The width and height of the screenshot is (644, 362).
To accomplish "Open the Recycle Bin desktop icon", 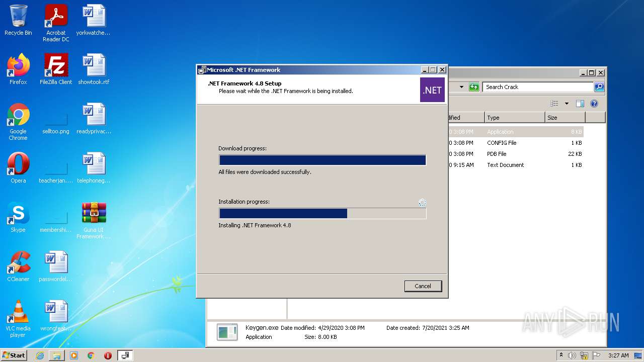I will [18, 21].
